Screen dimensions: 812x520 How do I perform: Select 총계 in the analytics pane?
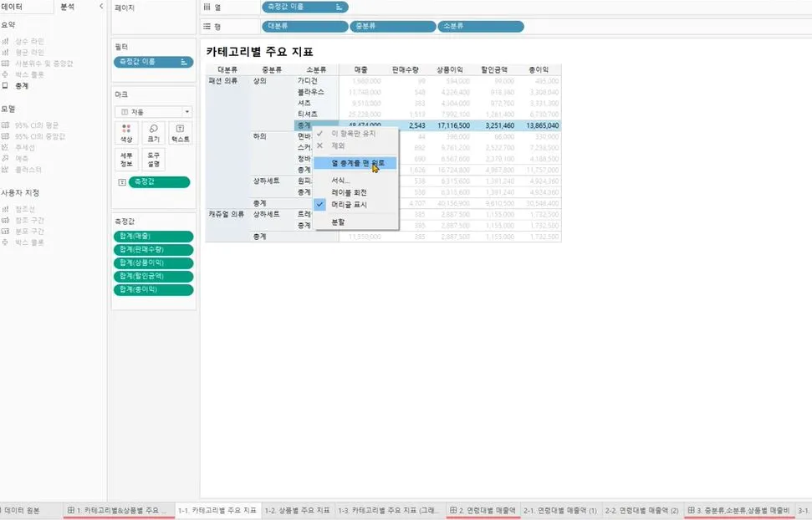(22, 86)
